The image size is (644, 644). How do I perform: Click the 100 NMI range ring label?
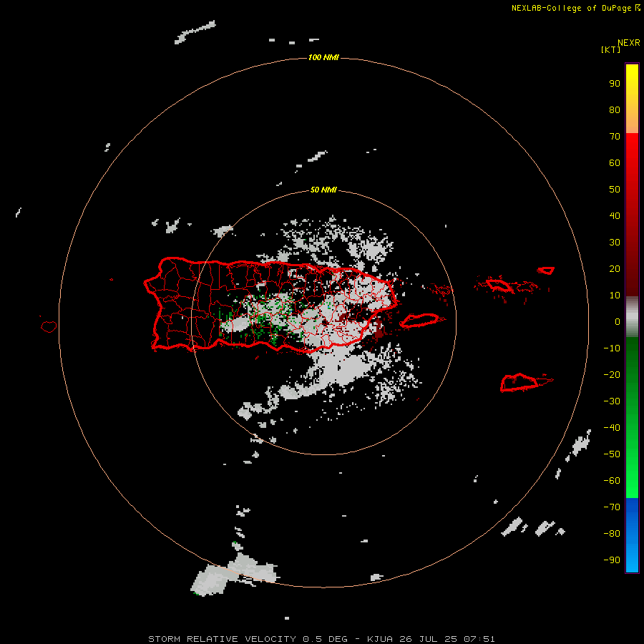pos(323,57)
